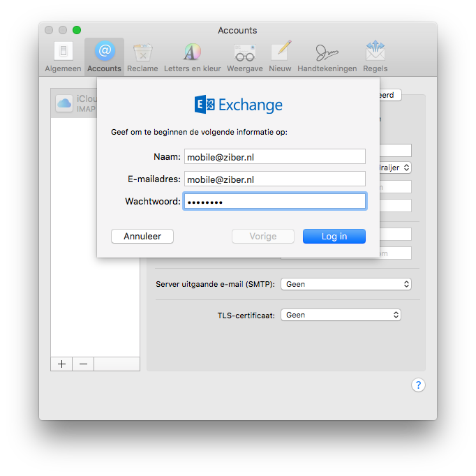
Task: Focus the Wachtwoord password field
Action: 275,201
